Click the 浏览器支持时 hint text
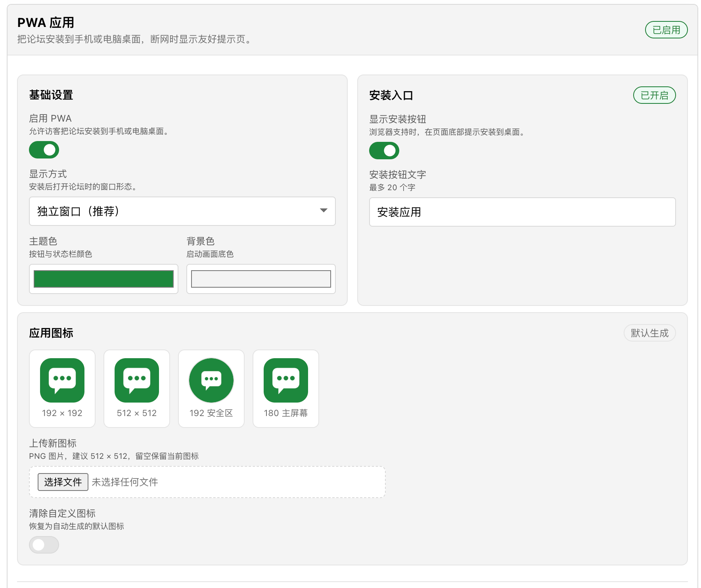The image size is (701, 588). [448, 132]
